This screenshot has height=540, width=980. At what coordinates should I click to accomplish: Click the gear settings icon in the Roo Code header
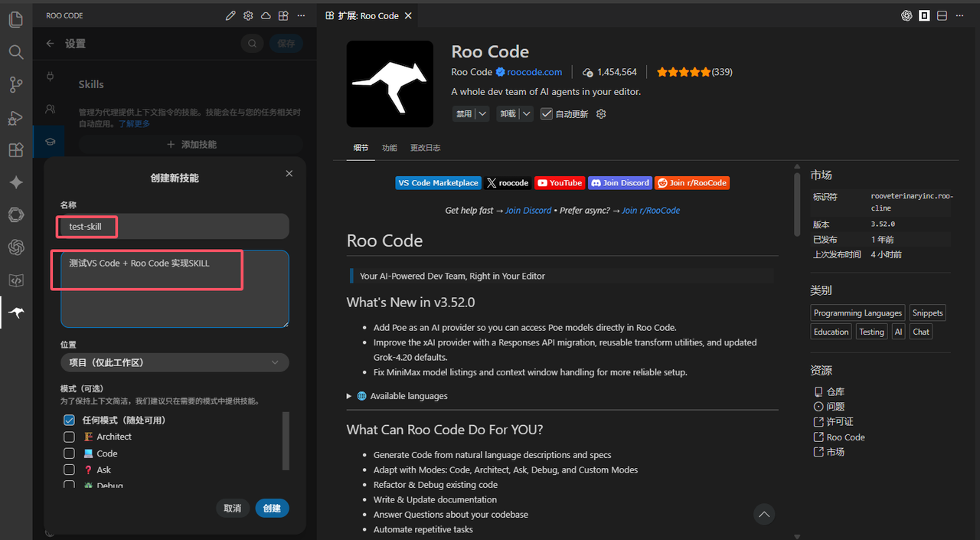248,15
